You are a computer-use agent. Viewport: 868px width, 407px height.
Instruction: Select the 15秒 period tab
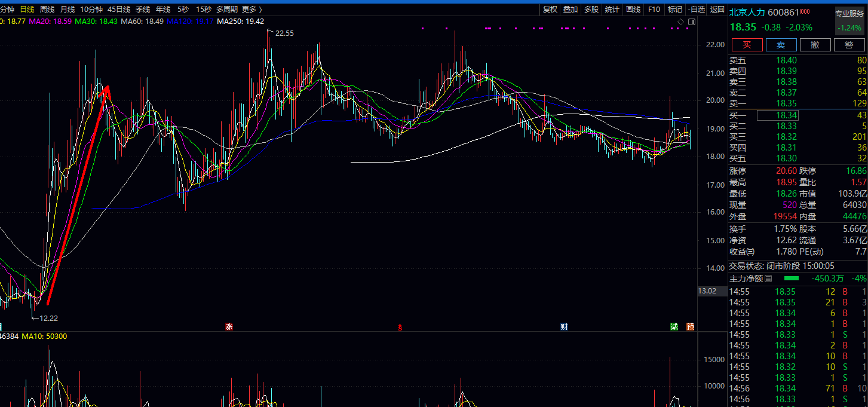204,10
